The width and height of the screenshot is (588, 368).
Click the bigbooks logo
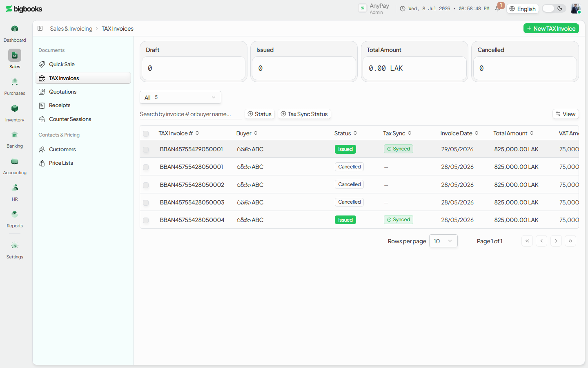(24, 9)
